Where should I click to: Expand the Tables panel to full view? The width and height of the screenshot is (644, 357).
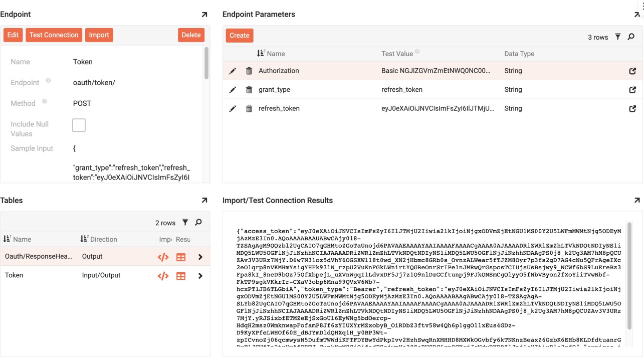point(204,201)
